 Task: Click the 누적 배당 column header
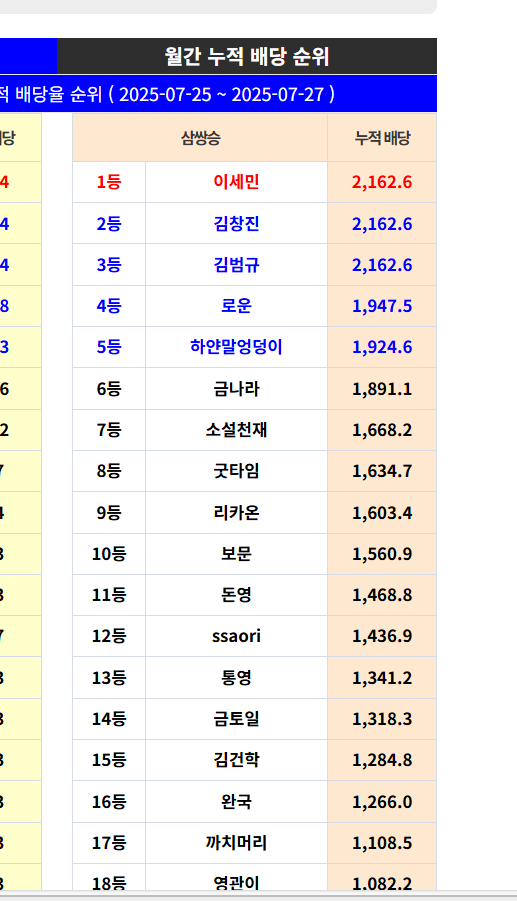[382, 138]
